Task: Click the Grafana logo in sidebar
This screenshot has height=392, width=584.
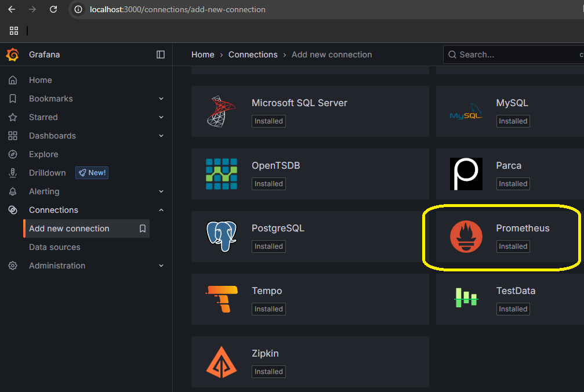Action: point(13,55)
